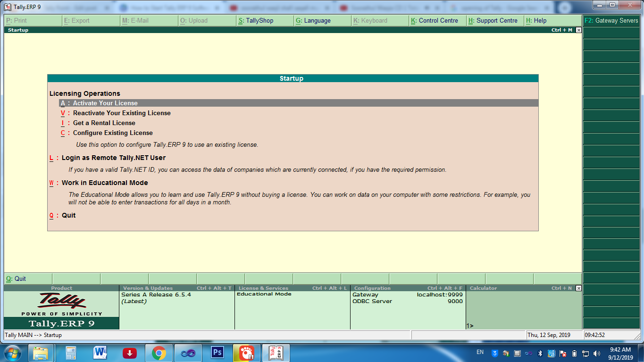Click Quit button in bottom bar

[28, 279]
